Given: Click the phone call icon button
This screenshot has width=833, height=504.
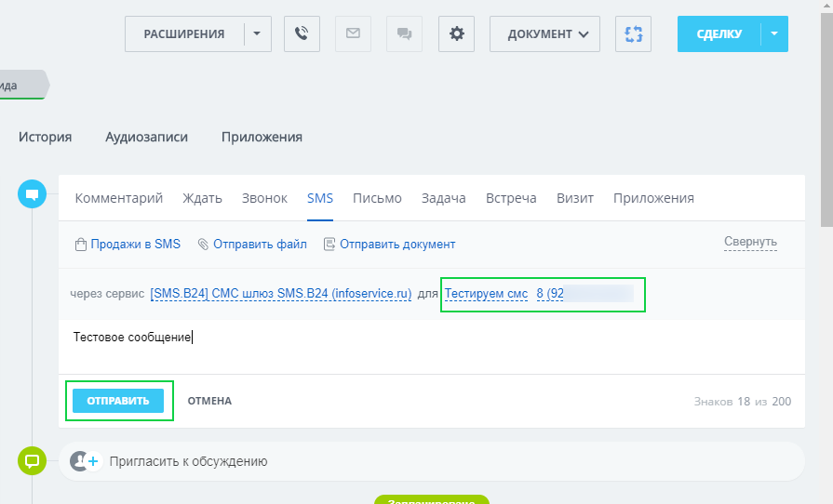Looking at the screenshot, I should tap(302, 33).
